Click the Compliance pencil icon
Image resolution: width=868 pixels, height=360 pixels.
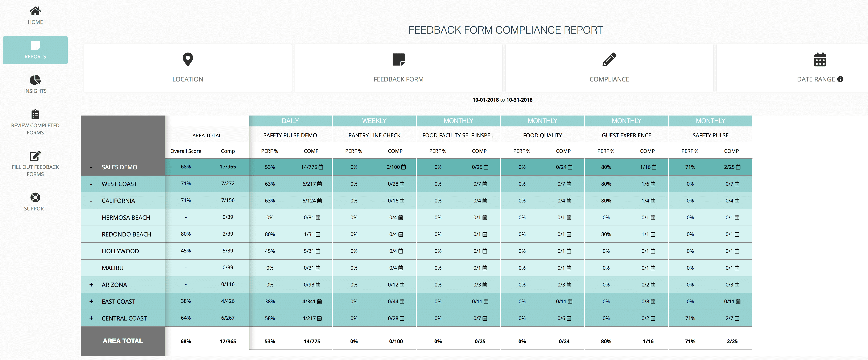[x=609, y=60]
